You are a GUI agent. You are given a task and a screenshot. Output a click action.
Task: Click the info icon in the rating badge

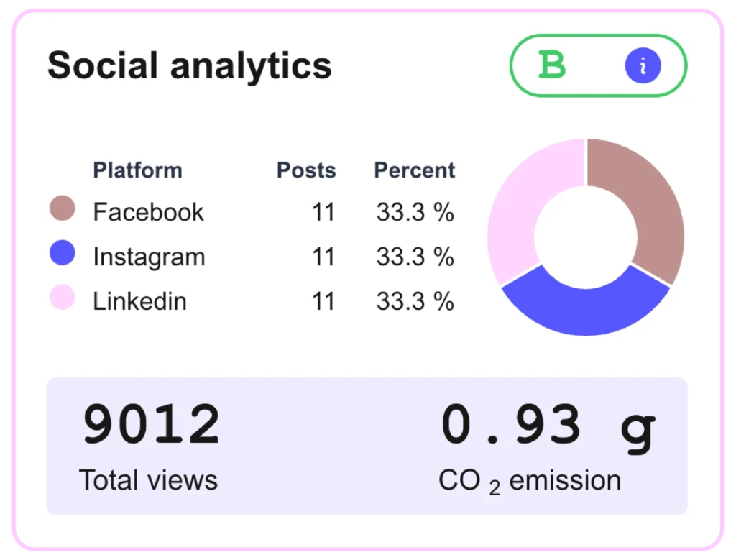[643, 65]
